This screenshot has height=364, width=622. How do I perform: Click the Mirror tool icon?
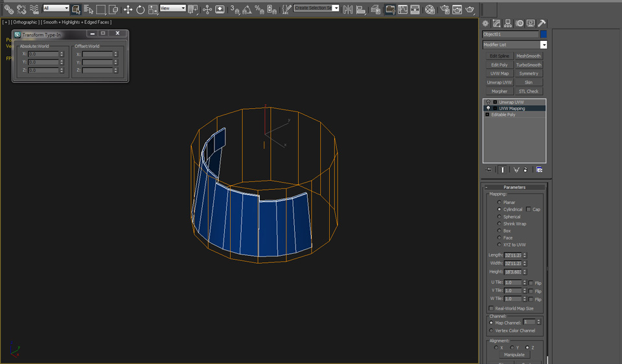pos(348,9)
